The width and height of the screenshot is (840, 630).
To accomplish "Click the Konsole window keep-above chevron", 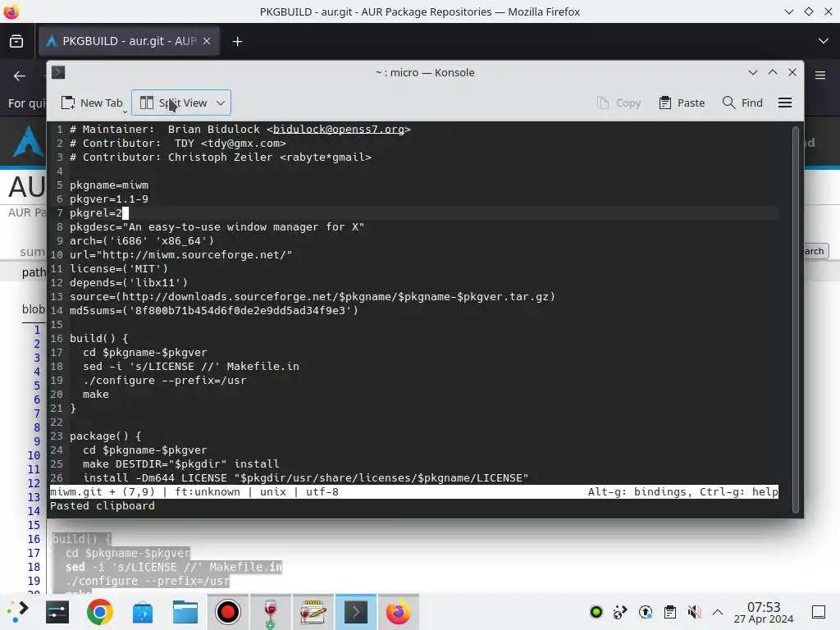I will [773, 72].
